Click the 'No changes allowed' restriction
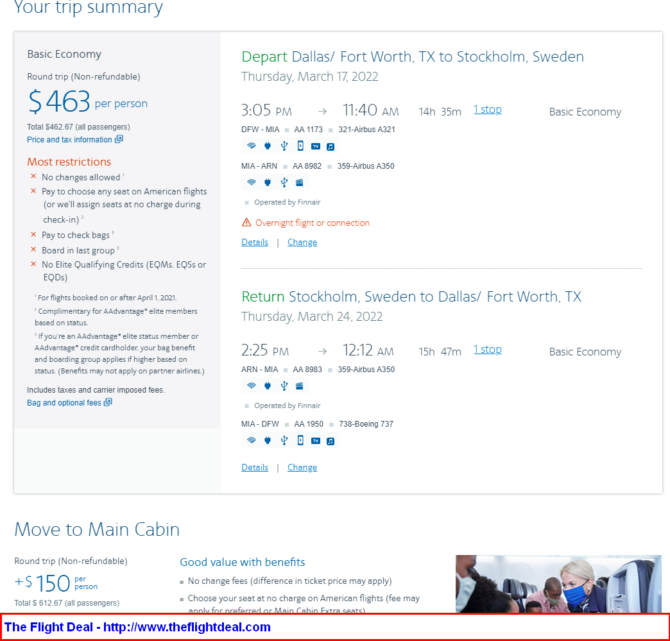 click(81, 177)
